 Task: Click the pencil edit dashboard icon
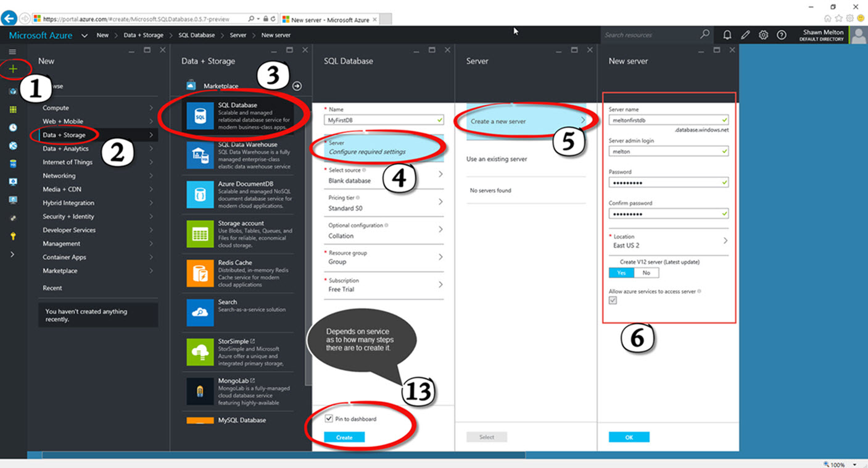point(745,35)
